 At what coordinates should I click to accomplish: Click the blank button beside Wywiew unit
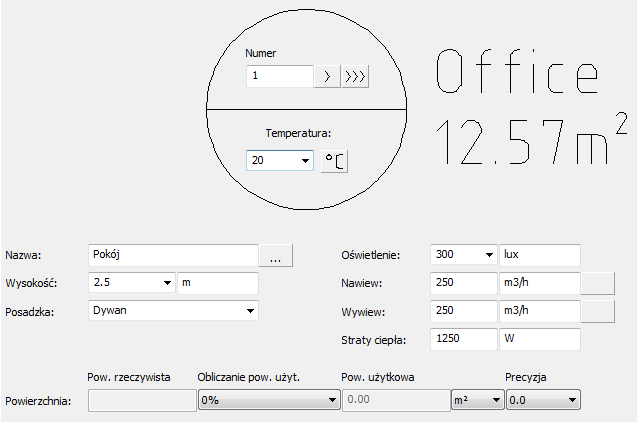point(598,311)
